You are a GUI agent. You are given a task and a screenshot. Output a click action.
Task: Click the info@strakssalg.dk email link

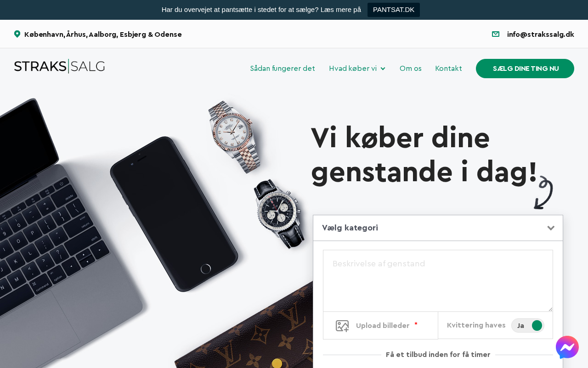(541, 34)
